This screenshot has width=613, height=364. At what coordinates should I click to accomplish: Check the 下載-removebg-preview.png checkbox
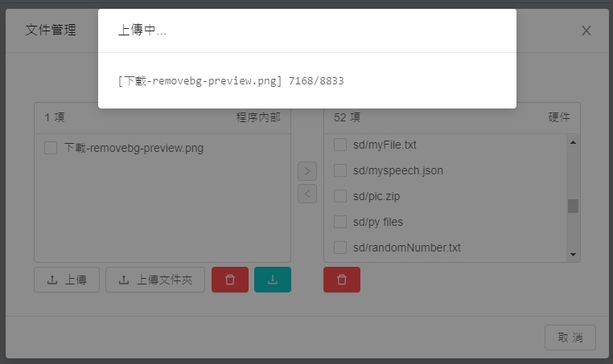pos(51,148)
